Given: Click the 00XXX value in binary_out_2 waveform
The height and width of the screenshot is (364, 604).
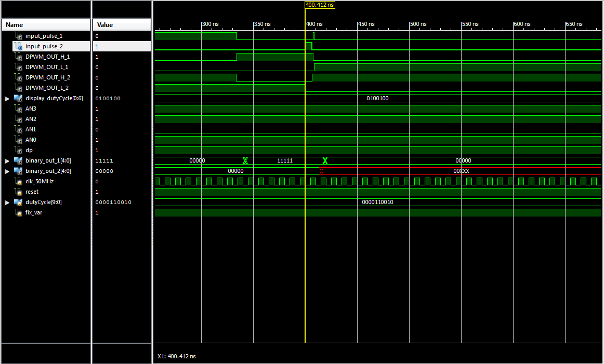Looking at the screenshot, I should (461, 171).
